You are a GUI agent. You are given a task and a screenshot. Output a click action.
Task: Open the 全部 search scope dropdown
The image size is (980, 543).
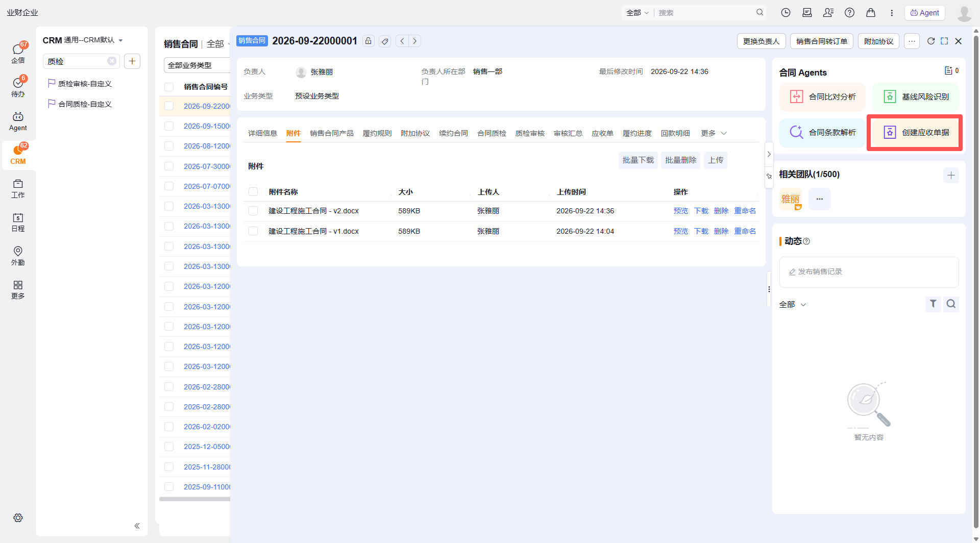[x=638, y=13]
